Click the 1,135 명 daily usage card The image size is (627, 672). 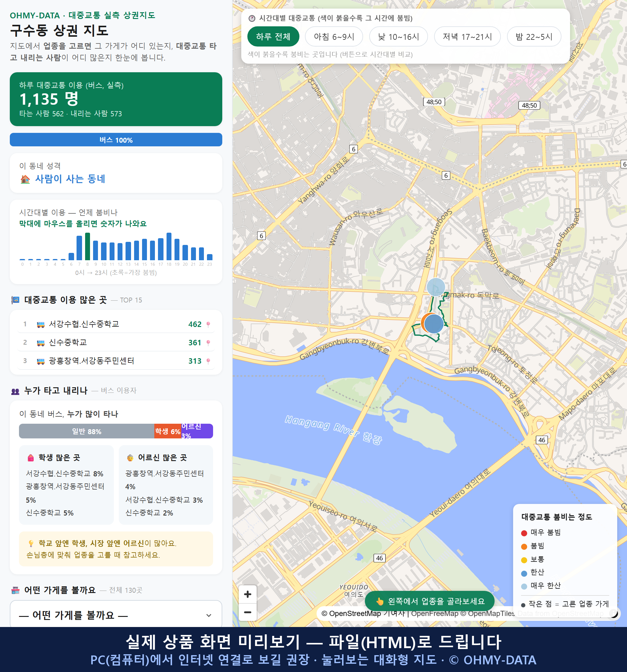point(116,99)
